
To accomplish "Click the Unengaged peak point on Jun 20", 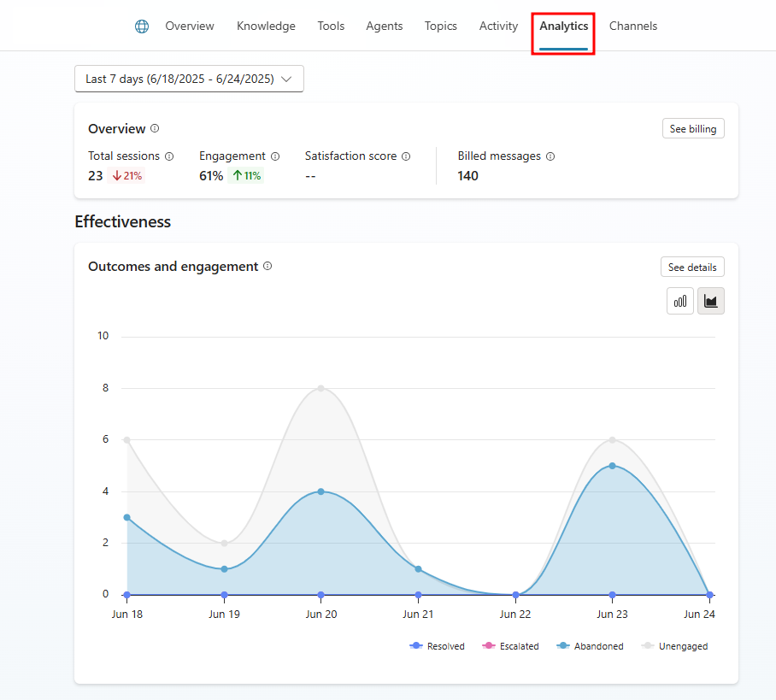I will [321, 389].
